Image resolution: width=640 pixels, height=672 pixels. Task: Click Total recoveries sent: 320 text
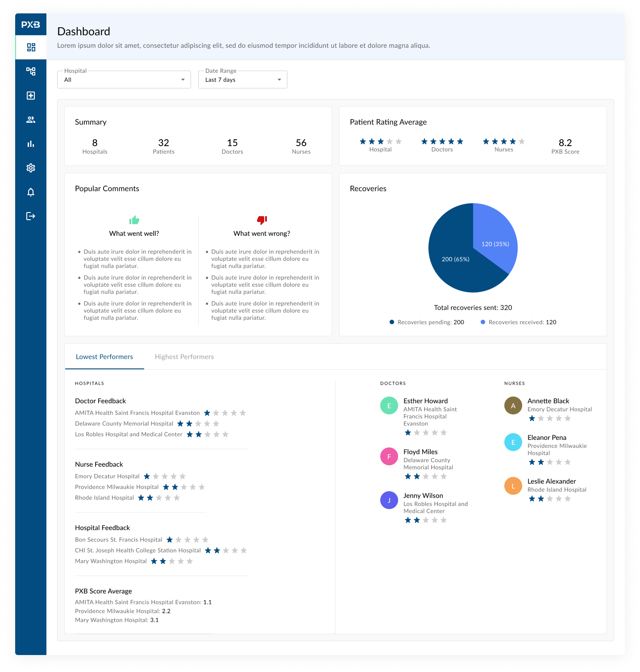(473, 308)
